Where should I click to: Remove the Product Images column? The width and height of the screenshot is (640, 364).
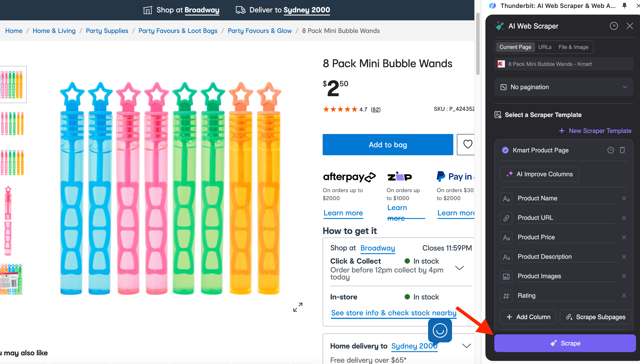tap(624, 276)
